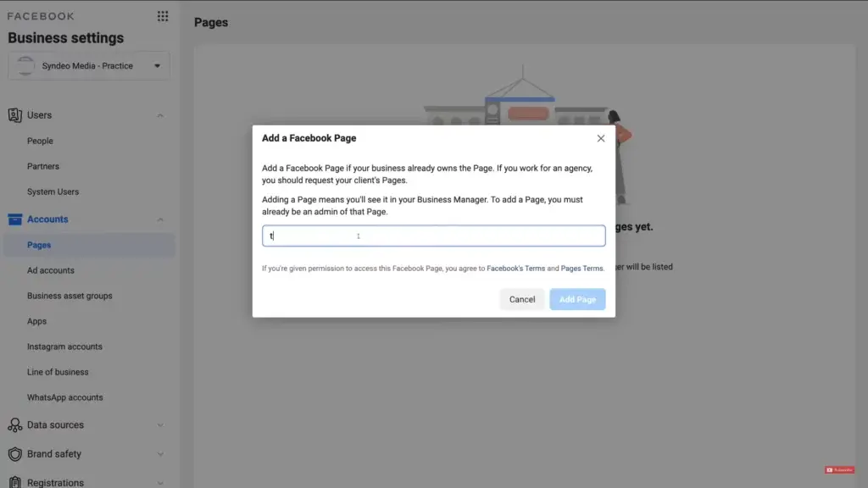Open System Users in the sidebar
The width and height of the screenshot is (868, 488).
[53, 191]
